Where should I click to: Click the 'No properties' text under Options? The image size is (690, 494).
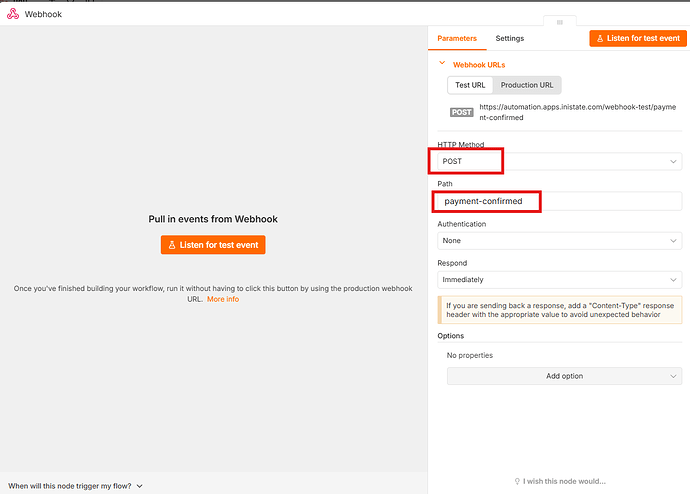(470, 355)
